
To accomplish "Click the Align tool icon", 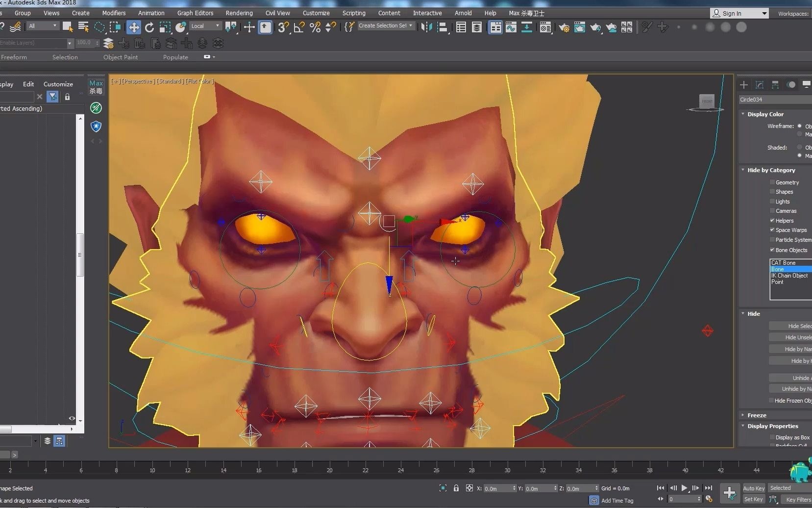I will point(443,27).
